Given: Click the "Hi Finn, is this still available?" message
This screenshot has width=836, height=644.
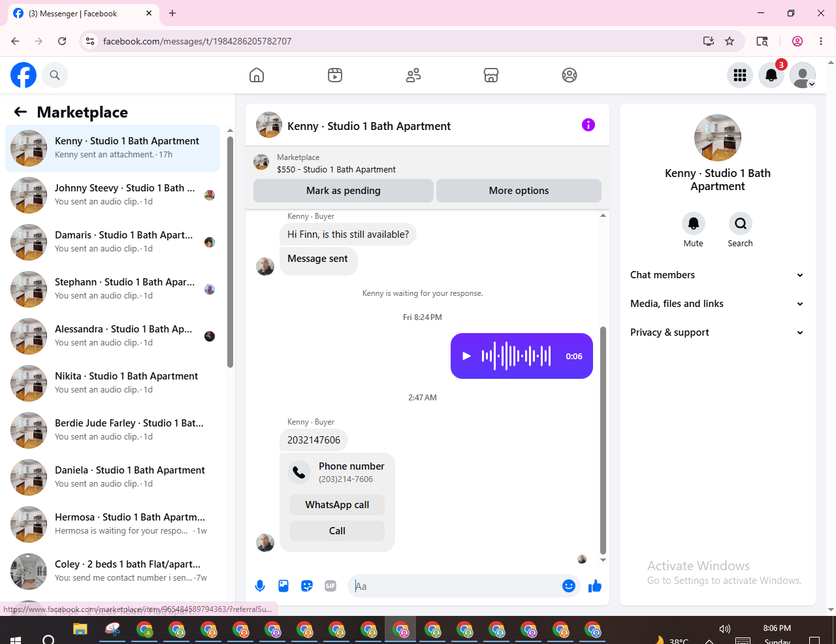Looking at the screenshot, I should [348, 234].
